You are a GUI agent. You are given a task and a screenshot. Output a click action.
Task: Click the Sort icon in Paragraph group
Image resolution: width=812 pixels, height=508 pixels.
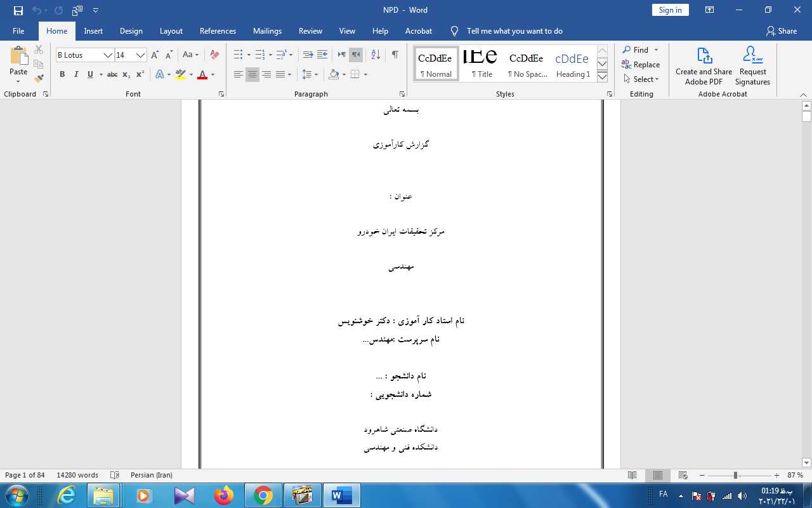point(375,55)
